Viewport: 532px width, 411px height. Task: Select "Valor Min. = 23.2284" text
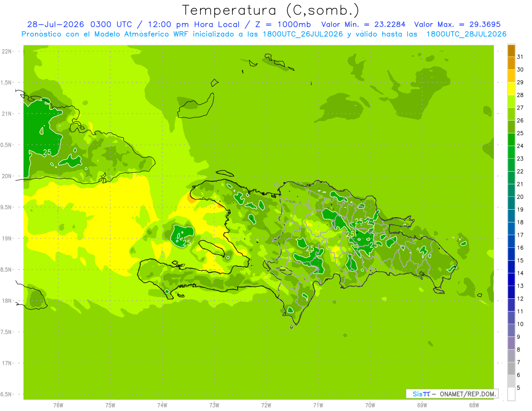[364, 24]
